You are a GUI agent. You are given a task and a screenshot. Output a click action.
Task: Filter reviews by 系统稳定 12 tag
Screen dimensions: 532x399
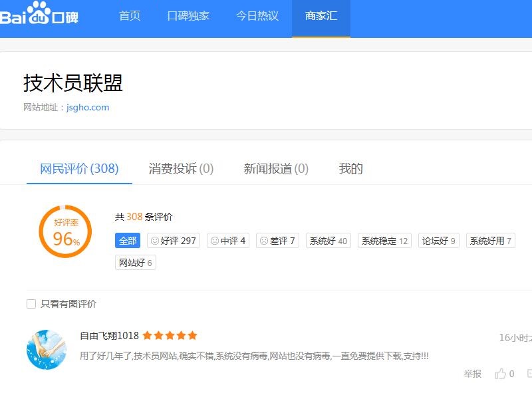click(x=384, y=241)
